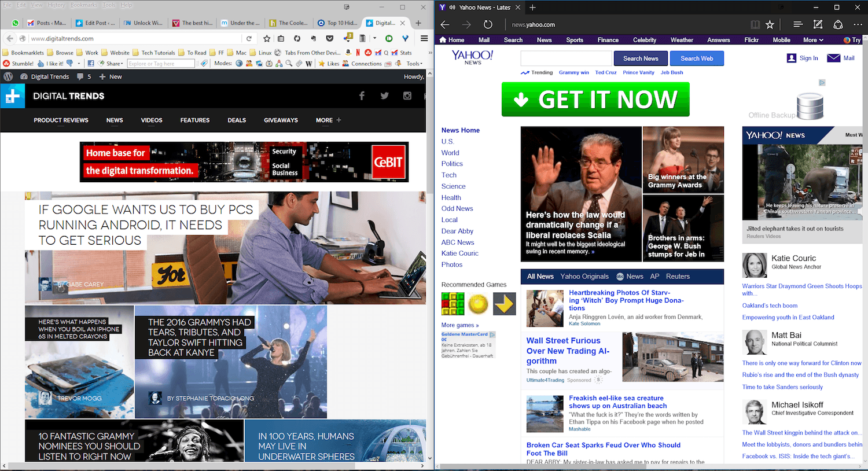The image size is (868, 471).
Task: Open Pocket icon in Firefox toolbar
Action: 330,39
